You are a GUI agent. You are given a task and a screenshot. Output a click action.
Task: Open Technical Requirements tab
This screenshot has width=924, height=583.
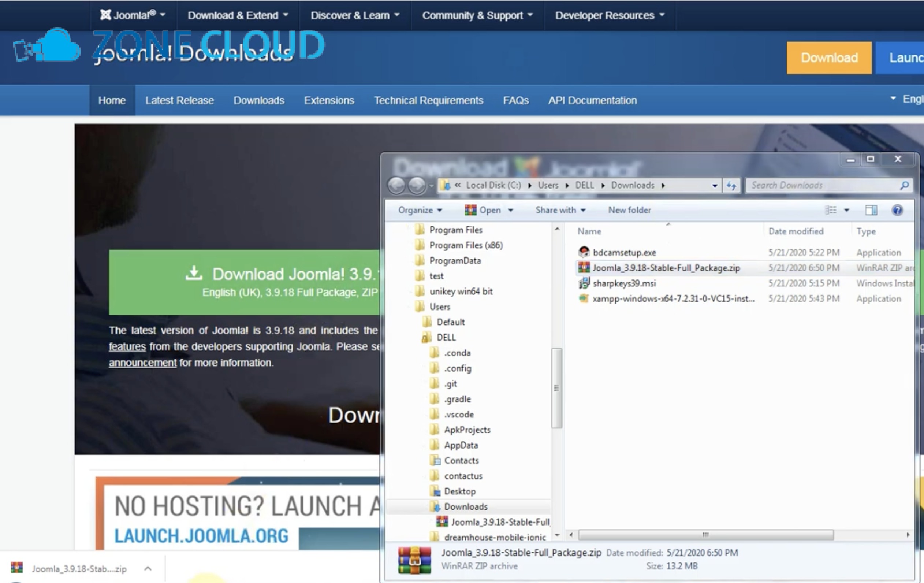pos(429,100)
